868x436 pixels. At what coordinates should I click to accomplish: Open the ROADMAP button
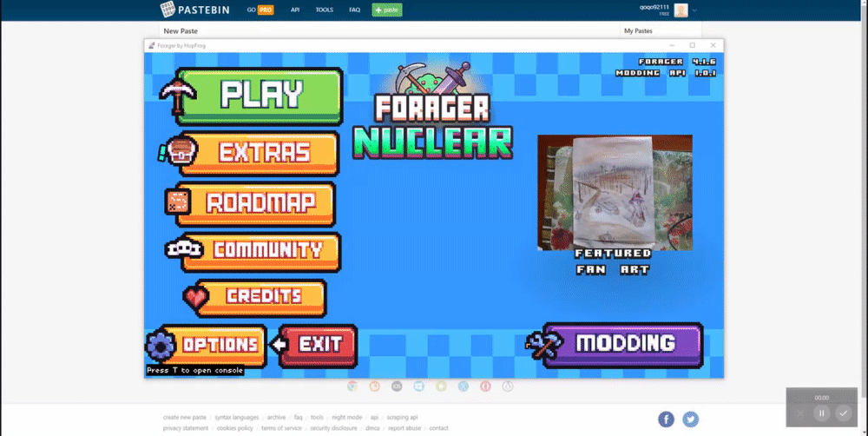pos(256,204)
